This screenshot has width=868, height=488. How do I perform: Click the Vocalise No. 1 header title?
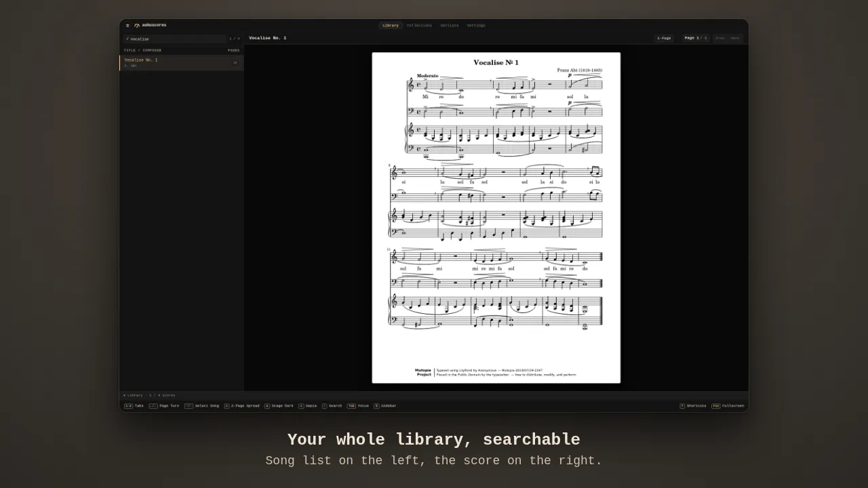tap(267, 38)
